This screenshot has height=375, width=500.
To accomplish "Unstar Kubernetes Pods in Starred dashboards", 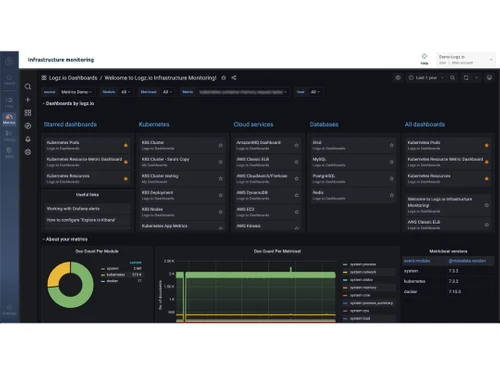I will point(126,145).
